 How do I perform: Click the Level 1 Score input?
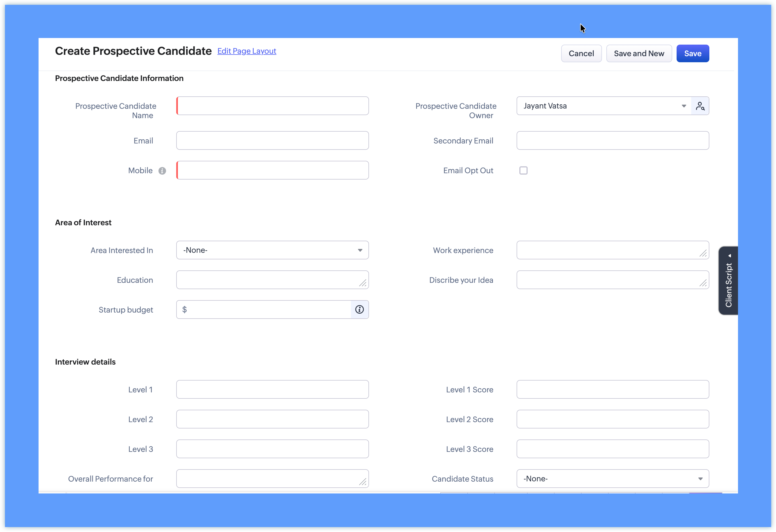(612, 389)
